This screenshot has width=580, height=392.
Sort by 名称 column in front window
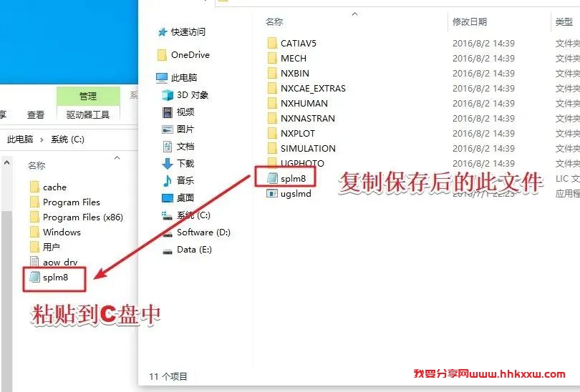tap(274, 22)
